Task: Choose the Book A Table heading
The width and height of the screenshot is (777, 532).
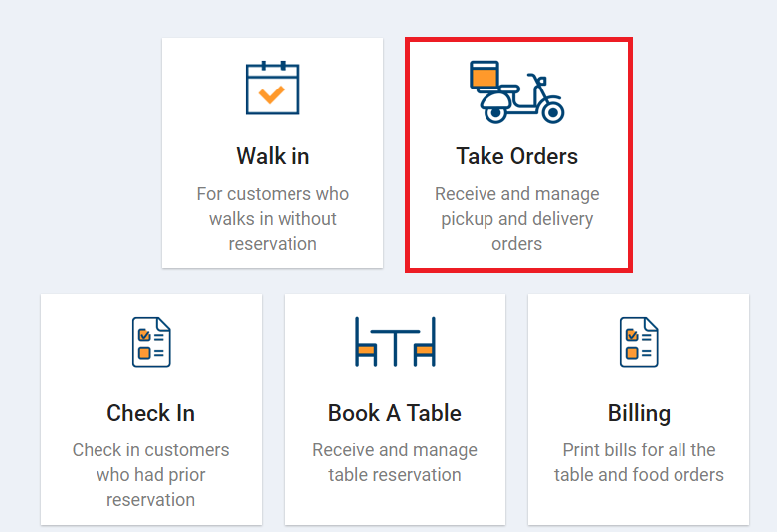Action: (395, 413)
